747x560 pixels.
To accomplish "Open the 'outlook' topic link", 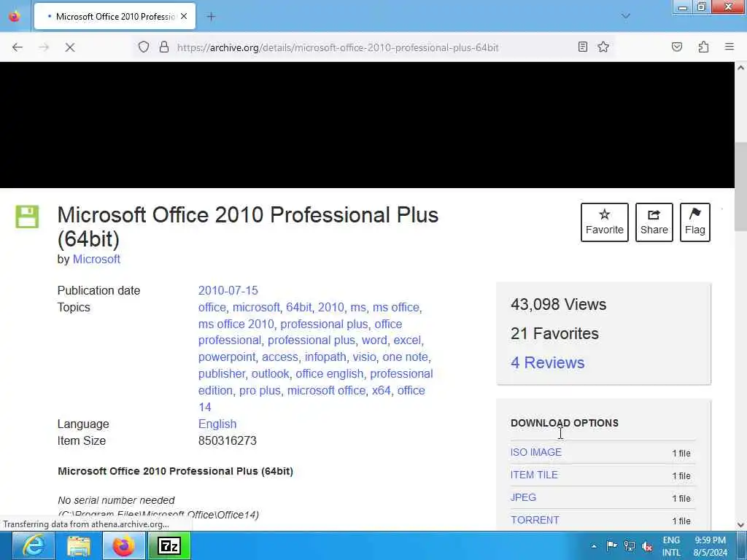I will point(270,374).
